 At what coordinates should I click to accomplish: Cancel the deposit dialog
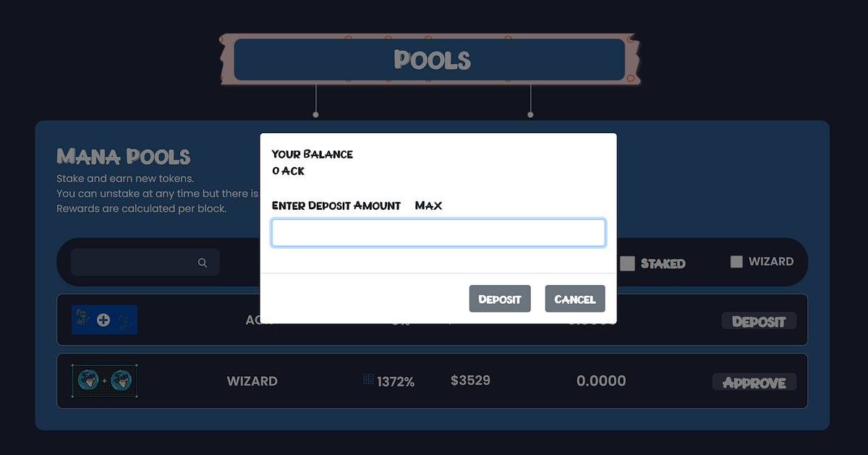[575, 298]
